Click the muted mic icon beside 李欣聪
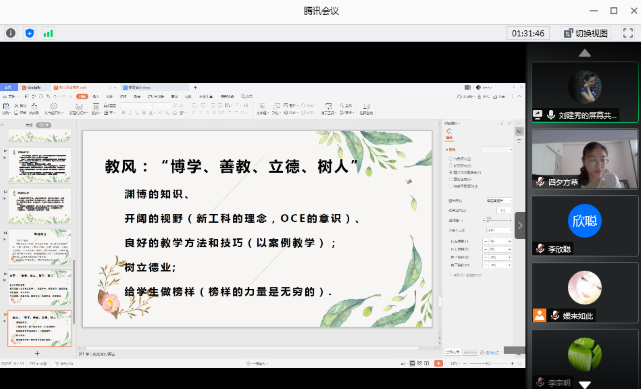The image size is (641, 389). [540, 248]
